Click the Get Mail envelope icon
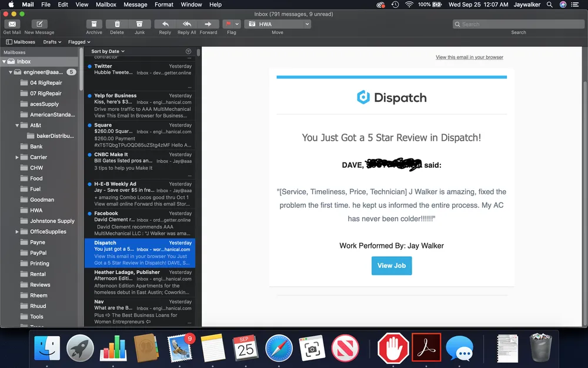This screenshot has height=368, width=588. point(12,24)
